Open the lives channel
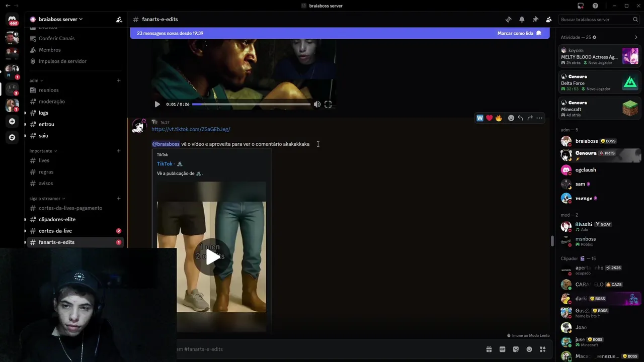Viewport: 644px width, 362px height. (75, 160)
